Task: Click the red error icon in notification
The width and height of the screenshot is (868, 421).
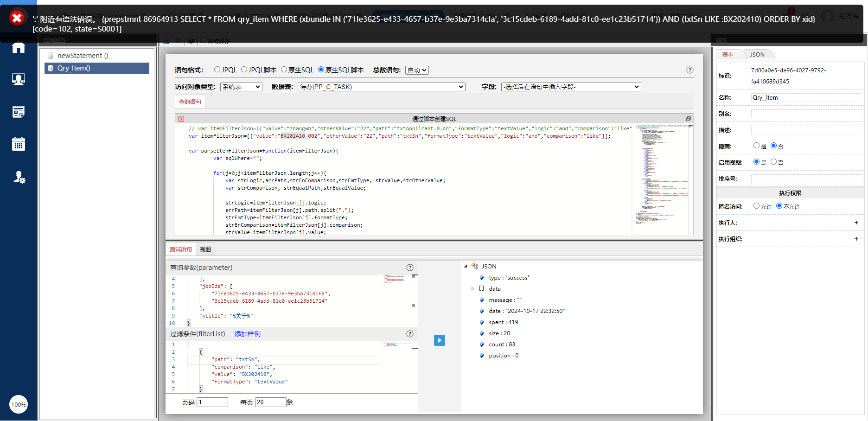Action: (x=17, y=18)
